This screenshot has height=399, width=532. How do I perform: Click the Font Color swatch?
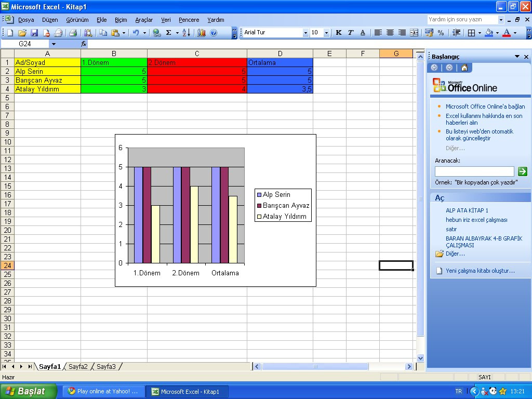[x=507, y=32]
